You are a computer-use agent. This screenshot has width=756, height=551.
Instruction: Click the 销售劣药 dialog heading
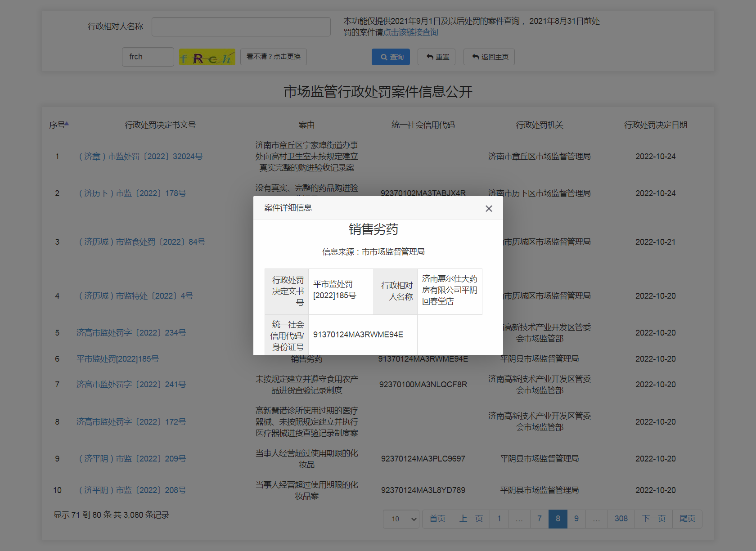[x=373, y=229]
